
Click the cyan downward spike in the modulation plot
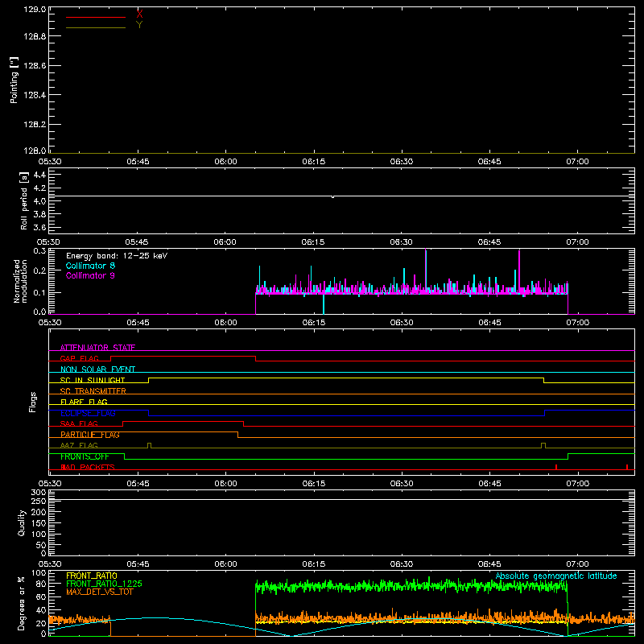[x=324, y=304]
